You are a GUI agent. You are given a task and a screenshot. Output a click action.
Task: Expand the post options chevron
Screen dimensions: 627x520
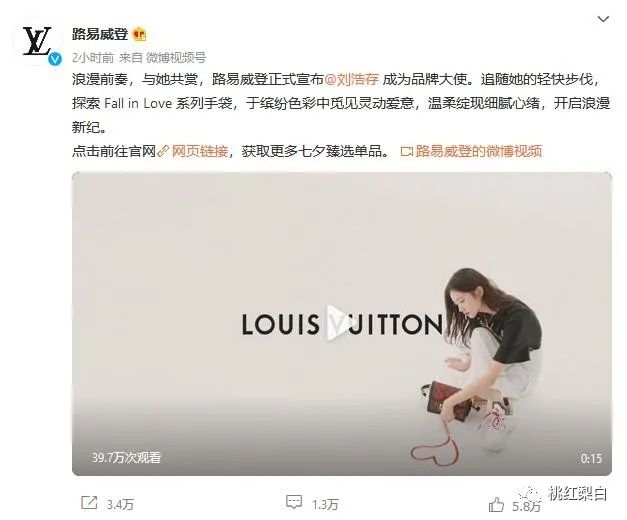603,19
